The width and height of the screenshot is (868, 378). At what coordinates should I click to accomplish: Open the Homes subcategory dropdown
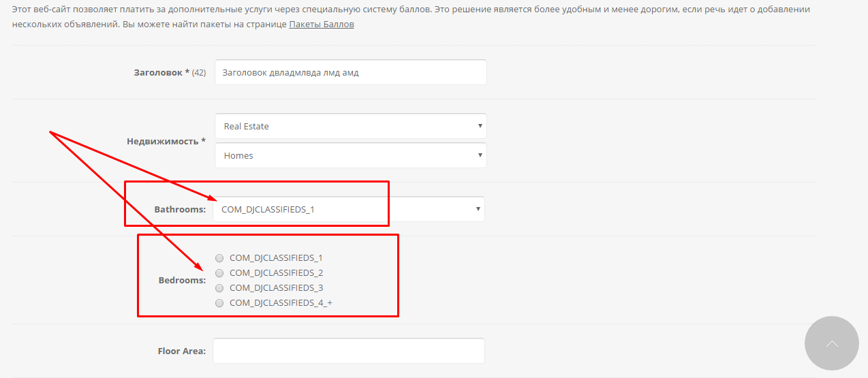click(350, 155)
